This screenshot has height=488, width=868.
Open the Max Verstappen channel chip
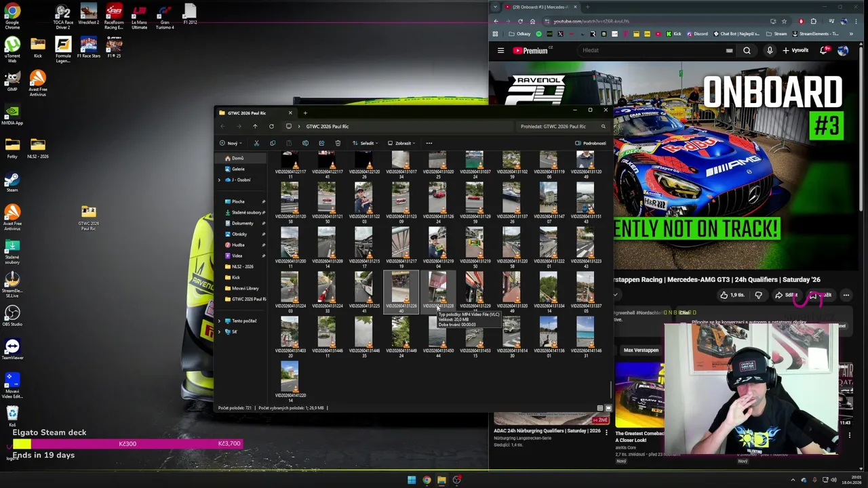tap(641, 350)
